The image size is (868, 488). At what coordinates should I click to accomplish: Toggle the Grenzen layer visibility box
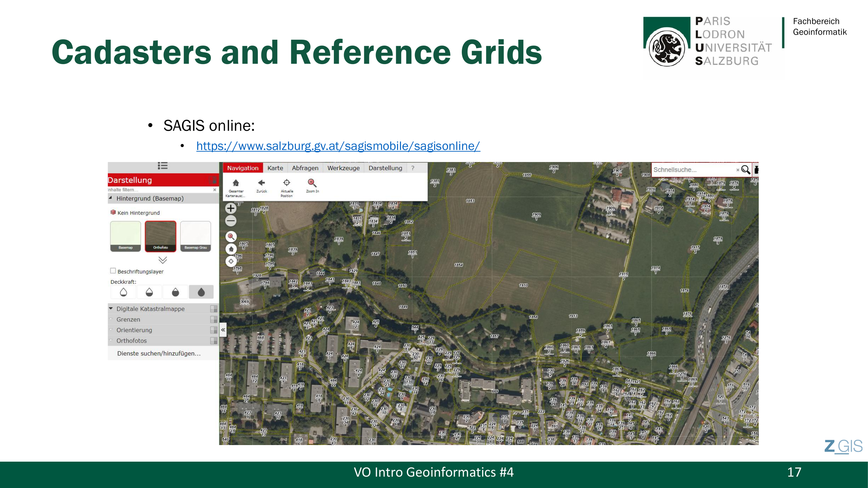[x=213, y=319]
